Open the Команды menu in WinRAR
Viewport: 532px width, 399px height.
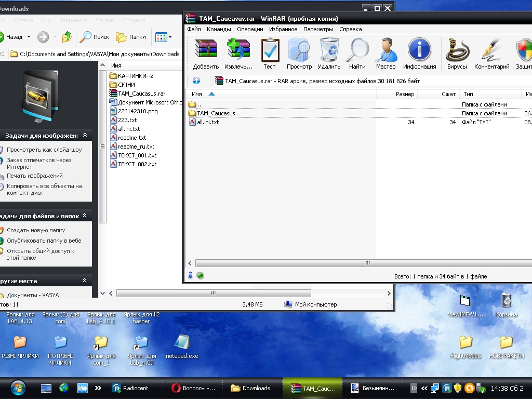(x=219, y=29)
